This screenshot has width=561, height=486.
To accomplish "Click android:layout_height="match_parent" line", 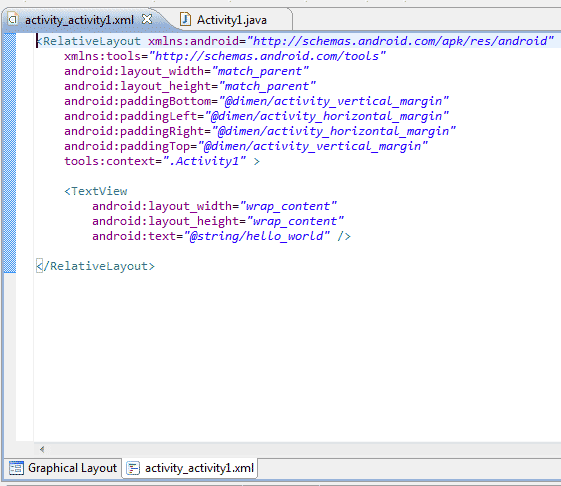I will tap(190, 86).
